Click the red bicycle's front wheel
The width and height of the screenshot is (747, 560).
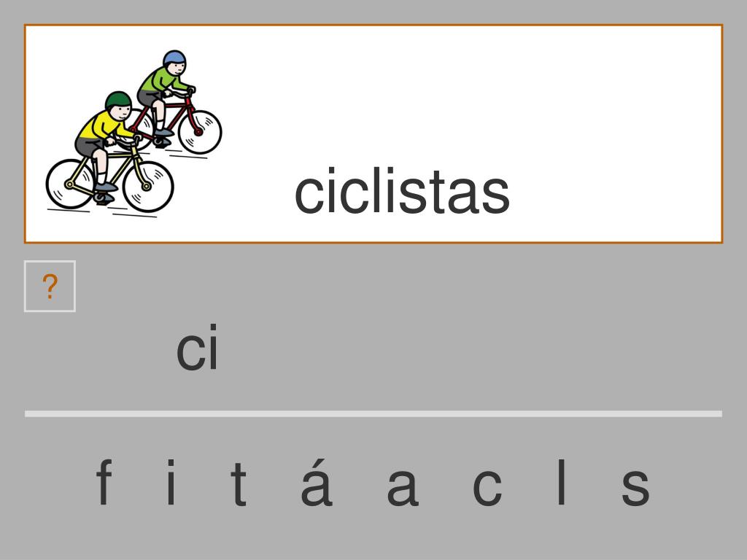[x=200, y=132]
